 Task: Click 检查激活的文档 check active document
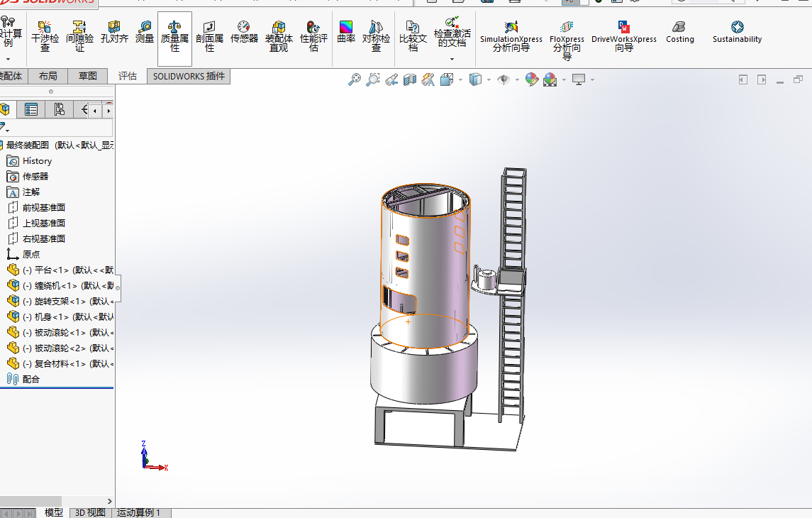click(x=452, y=32)
